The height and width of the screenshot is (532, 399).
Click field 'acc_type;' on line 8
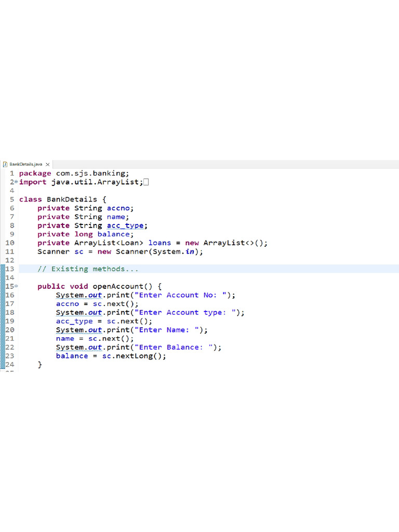[127, 225]
